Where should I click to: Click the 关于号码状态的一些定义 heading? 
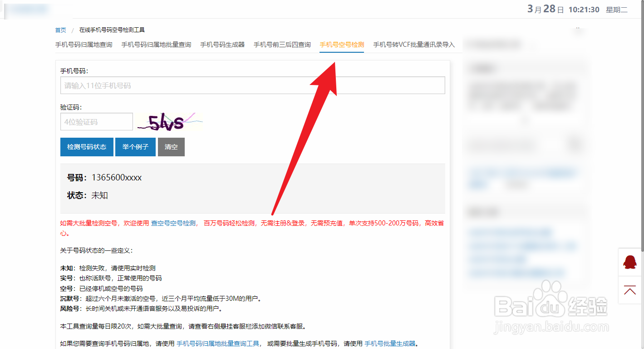click(96, 250)
